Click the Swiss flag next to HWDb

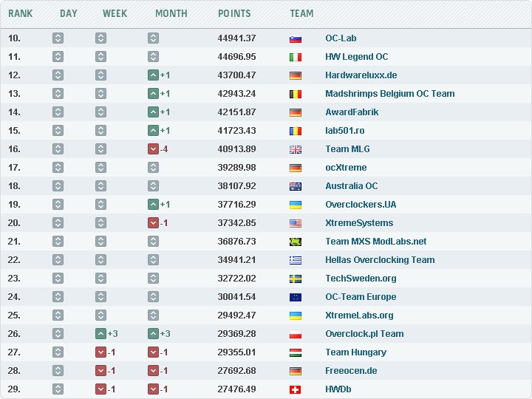296,389
